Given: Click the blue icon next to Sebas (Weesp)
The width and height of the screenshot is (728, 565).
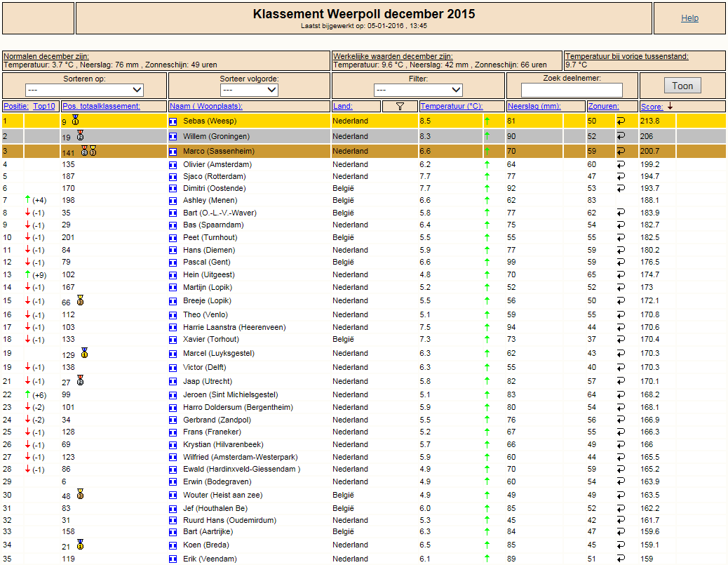Looking at the screenshot, I should coord(173,121).
